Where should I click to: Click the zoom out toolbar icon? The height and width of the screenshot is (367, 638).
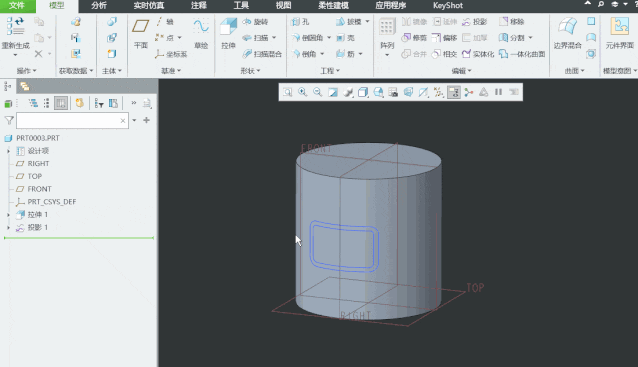317,92
